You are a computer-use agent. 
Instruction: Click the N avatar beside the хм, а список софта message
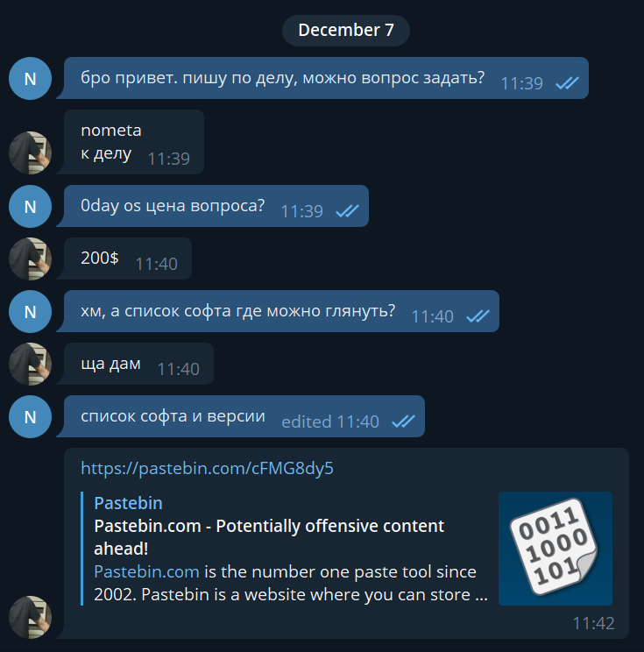[x=30, y=311]
